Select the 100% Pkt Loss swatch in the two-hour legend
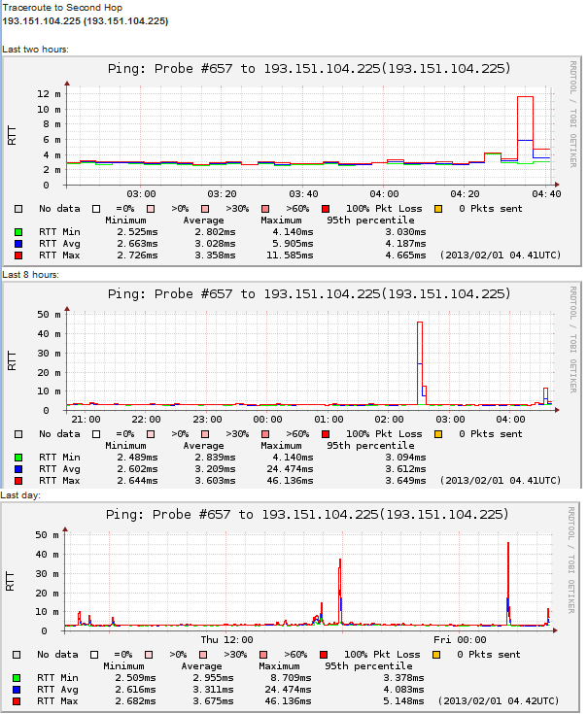This screenshot has height=714, width=588. (x=328, y=208)
